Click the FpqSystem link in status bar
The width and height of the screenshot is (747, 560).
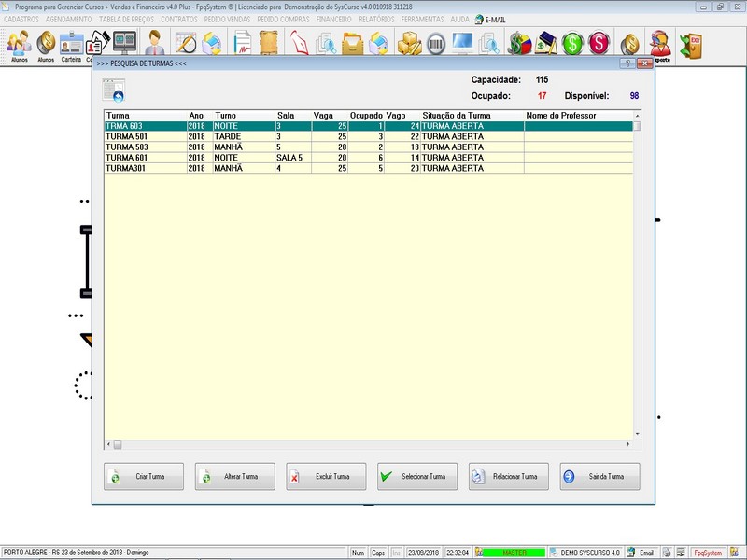tap(708, 553)
